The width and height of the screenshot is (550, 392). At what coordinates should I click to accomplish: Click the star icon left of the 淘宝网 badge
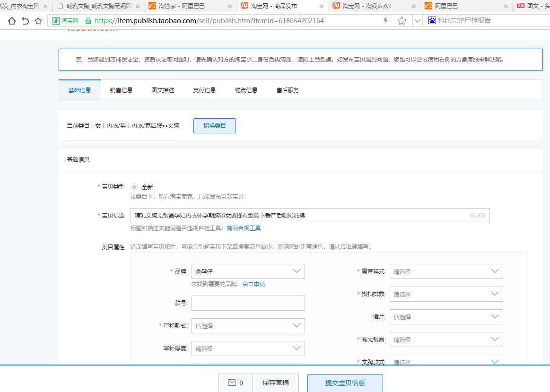click(37, 21)
